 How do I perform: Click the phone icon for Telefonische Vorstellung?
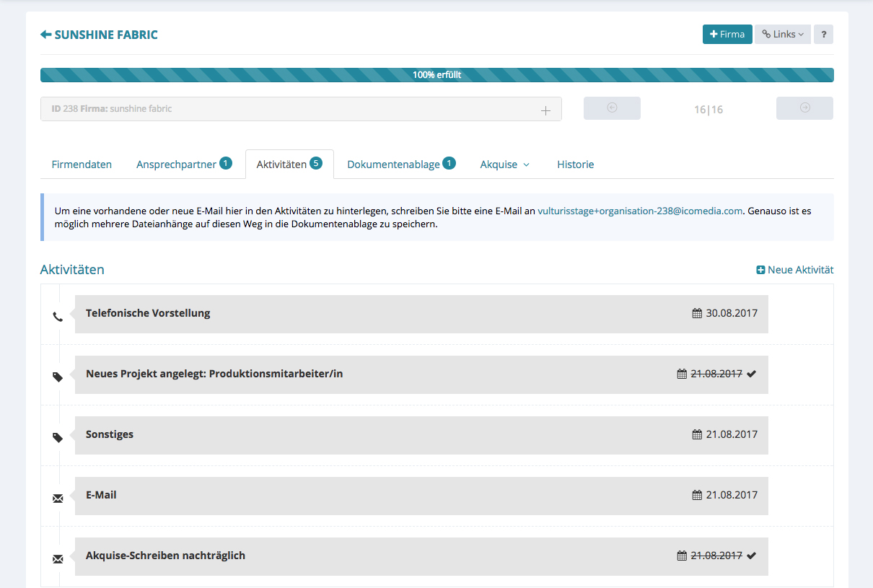tap(58, 317)
